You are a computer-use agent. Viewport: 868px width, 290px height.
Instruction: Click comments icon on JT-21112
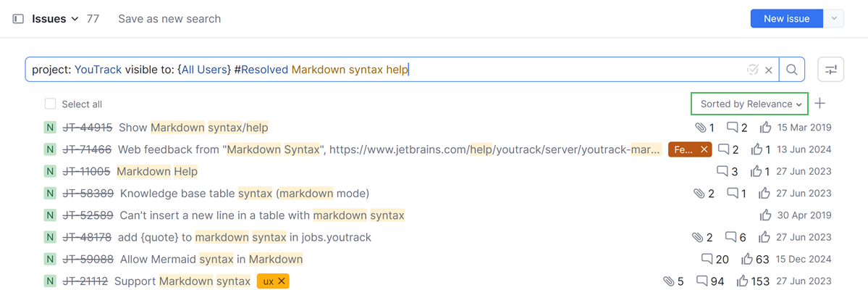(x=701, y=281)
